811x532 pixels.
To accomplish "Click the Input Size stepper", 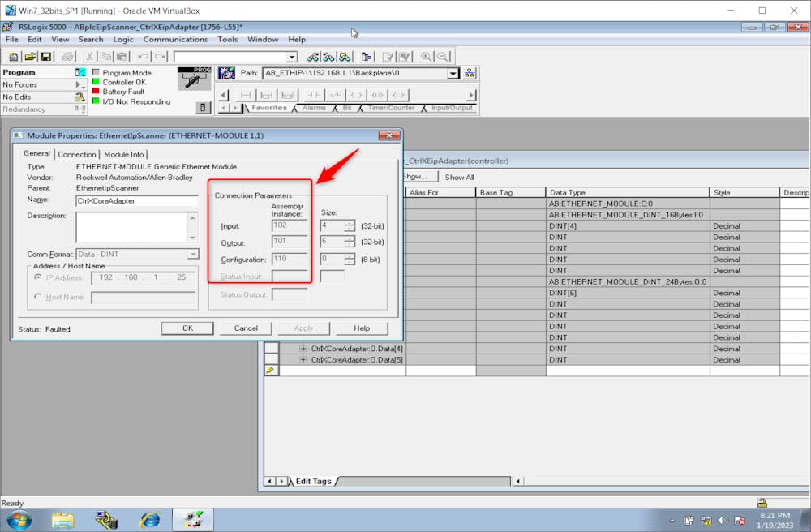I will click(x=350, y=226).
